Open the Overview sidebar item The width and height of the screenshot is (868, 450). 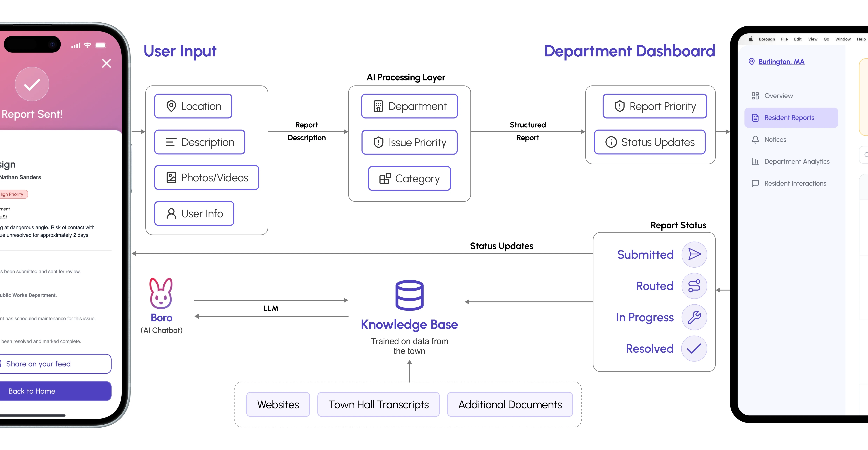click(x=778, y=96)
